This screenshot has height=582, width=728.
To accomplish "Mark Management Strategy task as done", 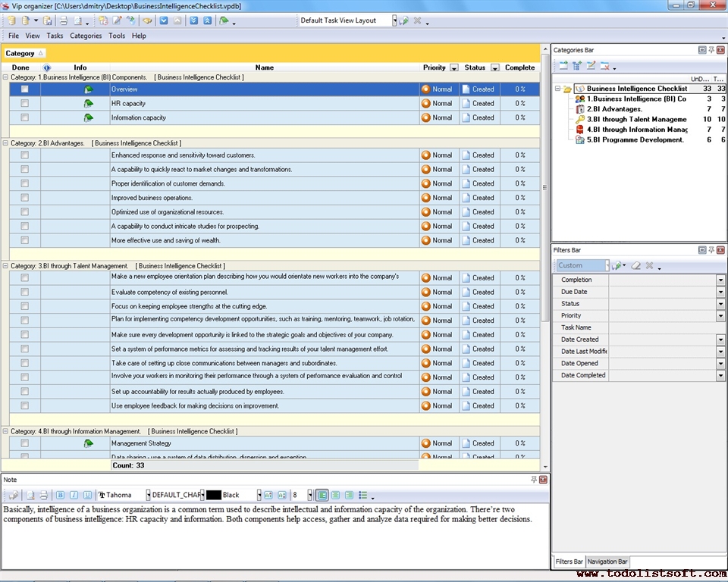I will (25, 443).
